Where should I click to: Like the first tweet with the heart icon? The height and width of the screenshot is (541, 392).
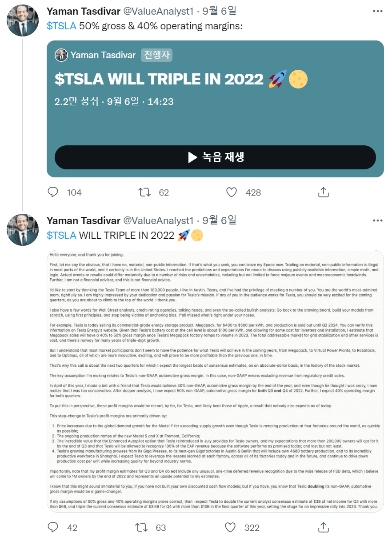click(231, 192)
